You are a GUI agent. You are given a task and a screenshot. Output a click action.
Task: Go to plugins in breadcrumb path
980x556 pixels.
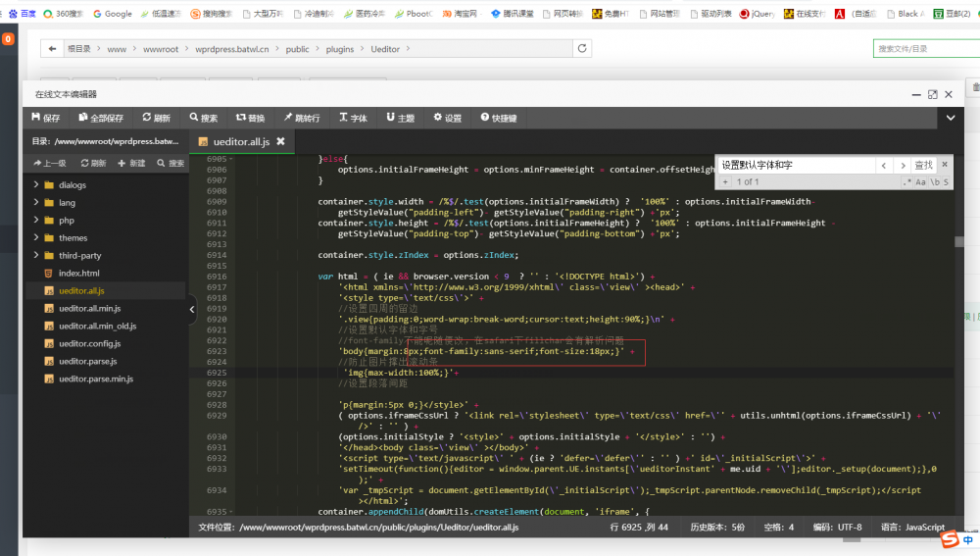(x=339, y=49)
